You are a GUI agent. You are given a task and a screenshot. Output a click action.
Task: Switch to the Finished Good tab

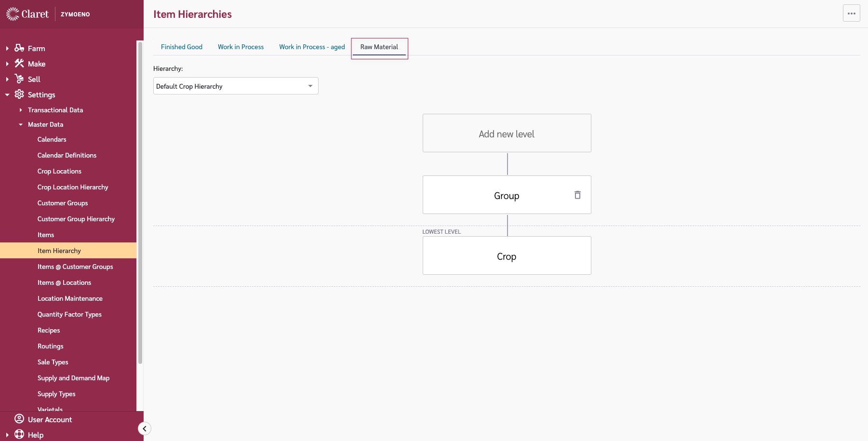coord(181,47)
